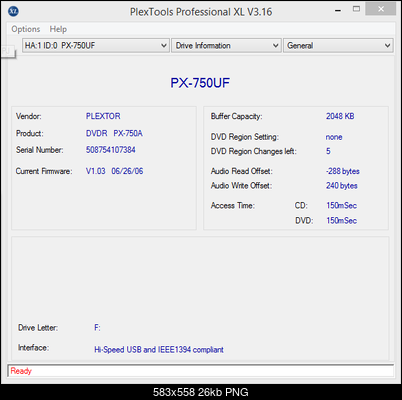Click the window title PlexTools Professional XL V3.16
402x400 pixels.
201,12
